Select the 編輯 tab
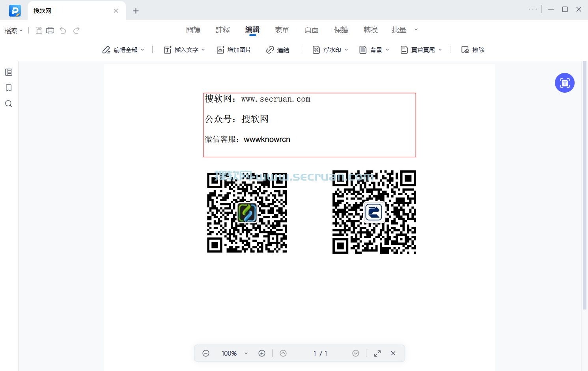 pyautogui.click(x=252, y=30)
